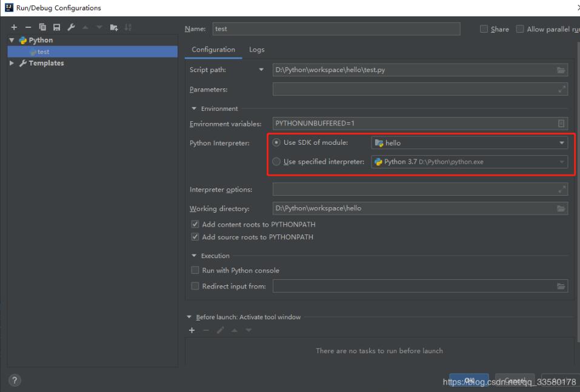Toggle Add content roots to PYTHONPATH
Screen dimensions: 580x392
195,224
